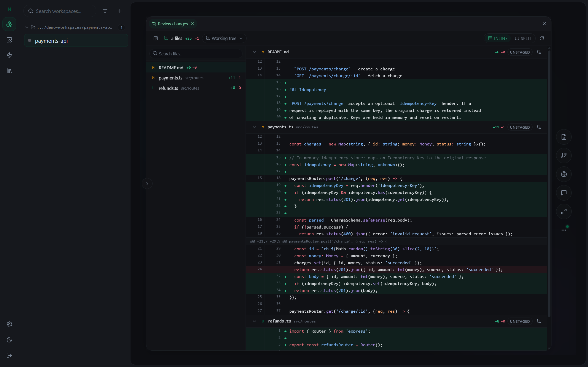Screen dimensions: 588x367
Task: Collapse the README.md diff section
Action: pos(254,52)
